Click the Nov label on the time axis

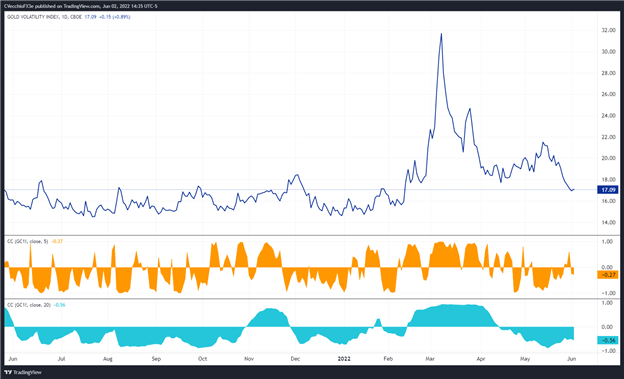point(249,359)
